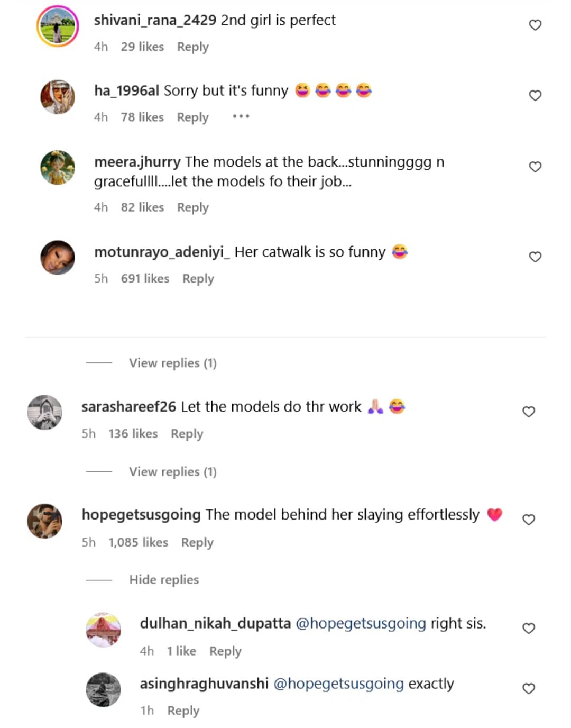
Task: Heart dulhan_nikah_dupatta's reply
Action: click(x=529, y=628)
